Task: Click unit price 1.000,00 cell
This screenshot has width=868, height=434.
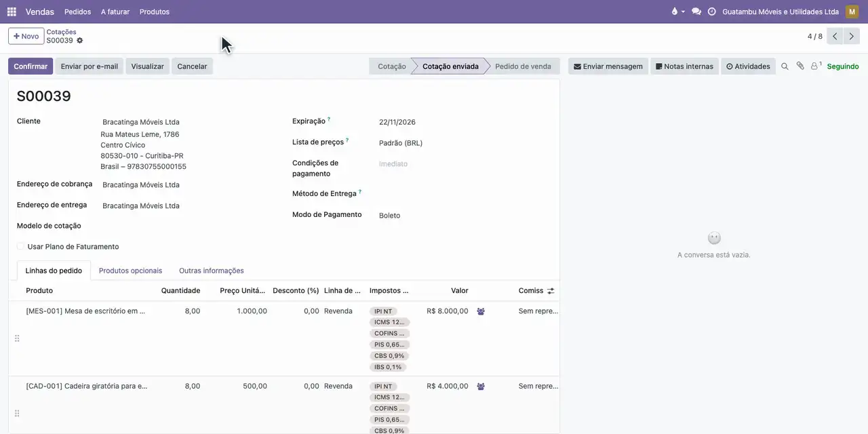Action: [252, 311]
